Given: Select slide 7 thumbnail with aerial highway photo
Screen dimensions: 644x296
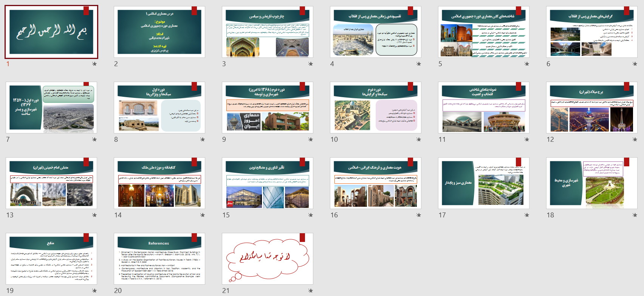Looking at the screenshot, I should (x=51, y=107).
